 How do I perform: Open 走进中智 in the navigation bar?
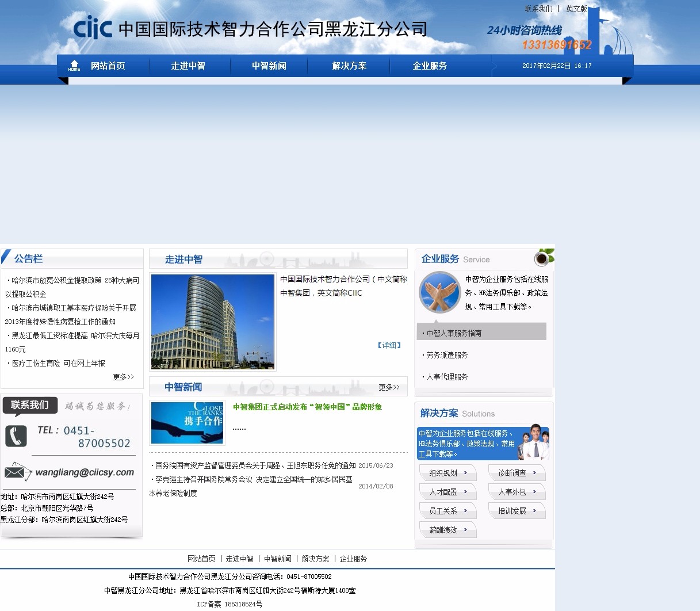point(188,66)
